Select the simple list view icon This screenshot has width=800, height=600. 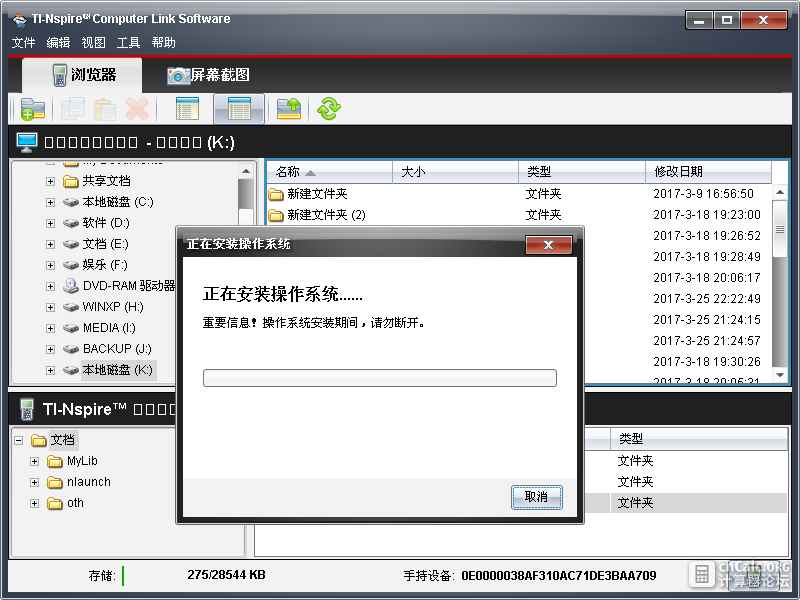click(x=187, y=109)
